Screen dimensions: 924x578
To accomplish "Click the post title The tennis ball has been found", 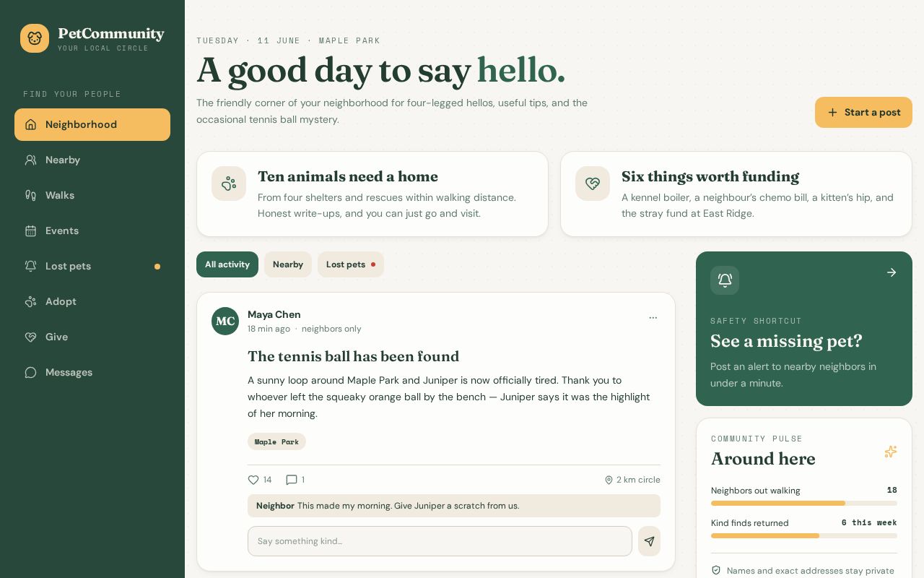I will tap(354, 356).
